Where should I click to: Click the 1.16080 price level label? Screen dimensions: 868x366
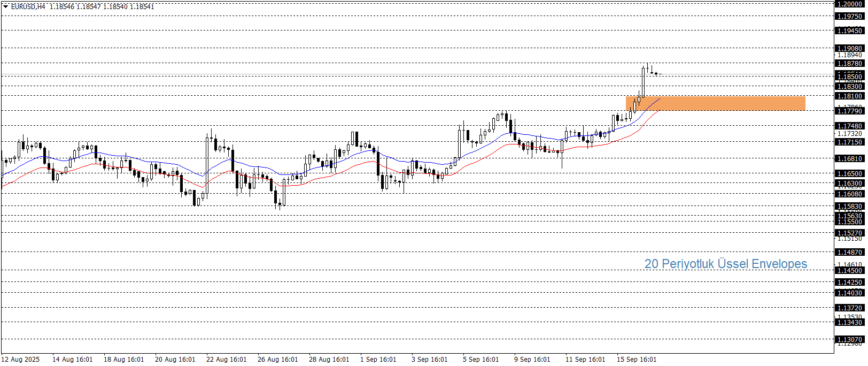849,194
